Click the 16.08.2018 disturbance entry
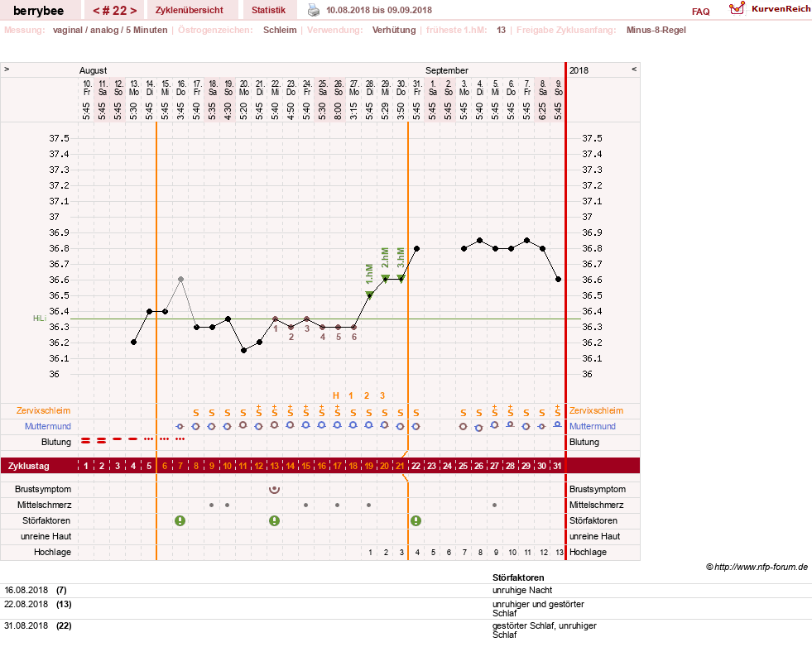Screen dimensions: 812x666 tap(36, 590)
